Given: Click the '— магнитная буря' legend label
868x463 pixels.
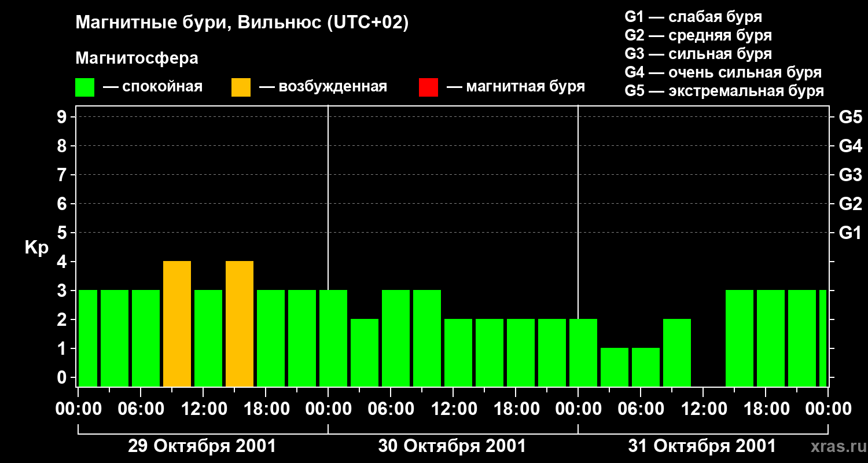Looking at the screenshot, I should [516, 87].
